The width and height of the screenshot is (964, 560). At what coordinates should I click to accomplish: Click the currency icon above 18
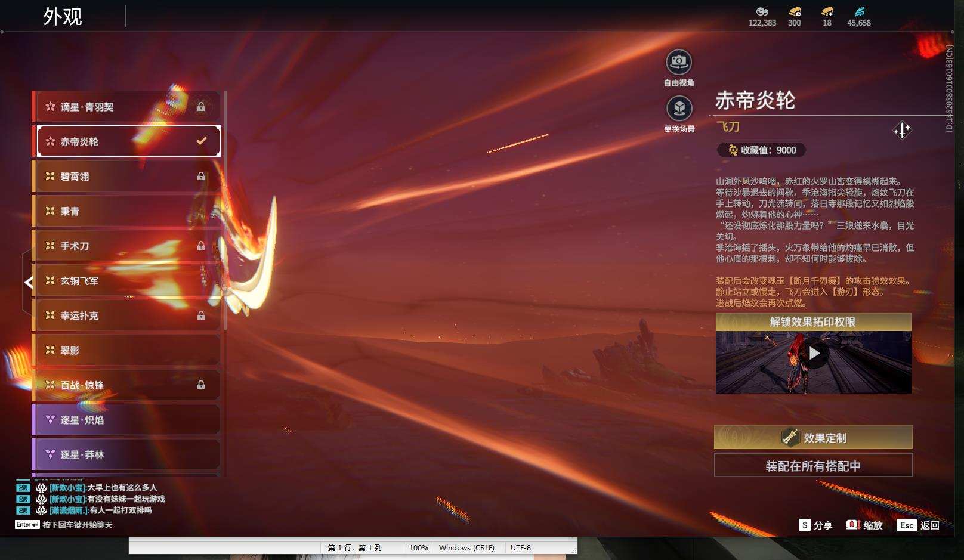pyautogui.click(x=827, y=11)
